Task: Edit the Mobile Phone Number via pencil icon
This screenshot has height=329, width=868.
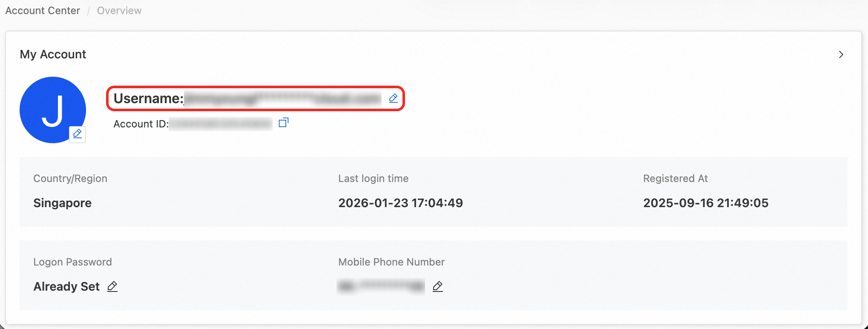Action: click(x=437, y=286)
